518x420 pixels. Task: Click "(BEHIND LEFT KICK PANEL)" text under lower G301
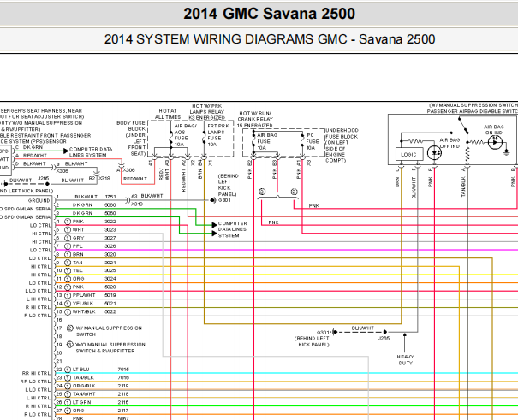coord(312,341)
